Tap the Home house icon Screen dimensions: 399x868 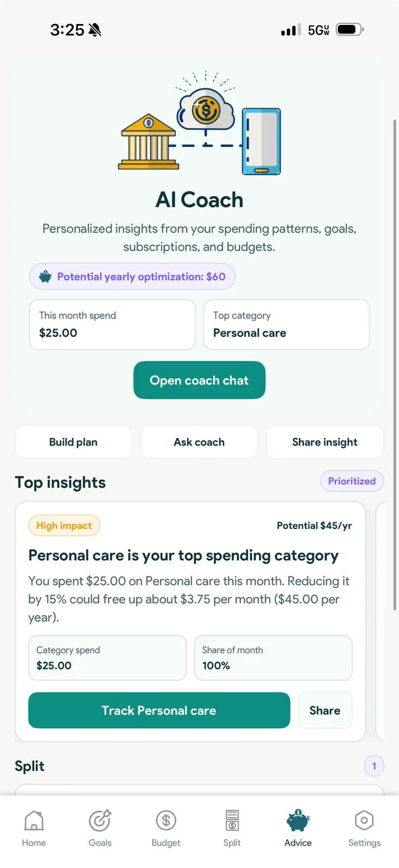(34, 821)
